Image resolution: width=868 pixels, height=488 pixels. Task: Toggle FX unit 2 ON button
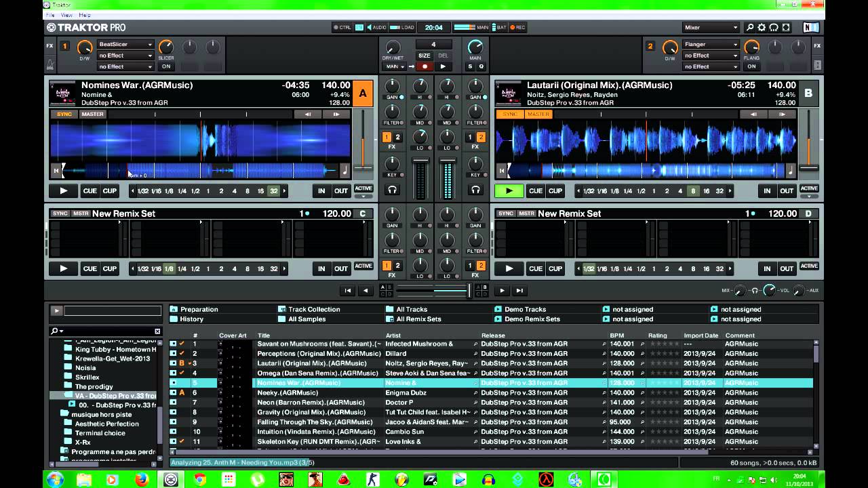[x=751, y=66]
